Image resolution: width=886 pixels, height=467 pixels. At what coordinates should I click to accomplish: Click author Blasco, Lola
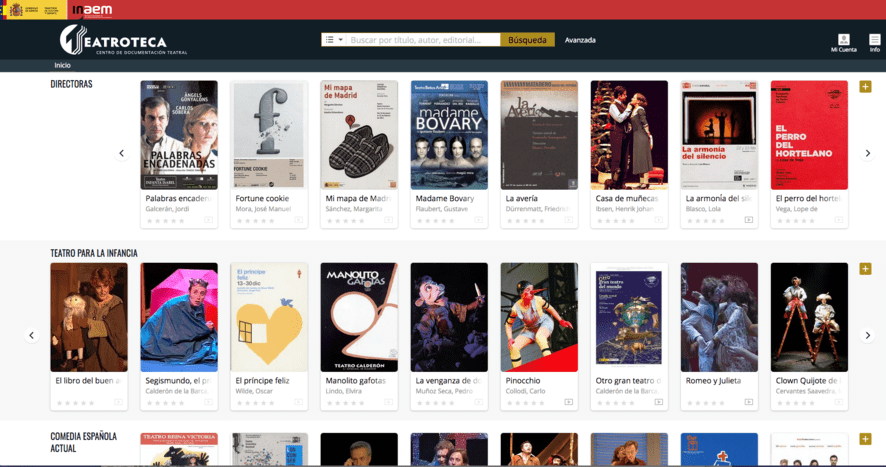tap(703, 209)
